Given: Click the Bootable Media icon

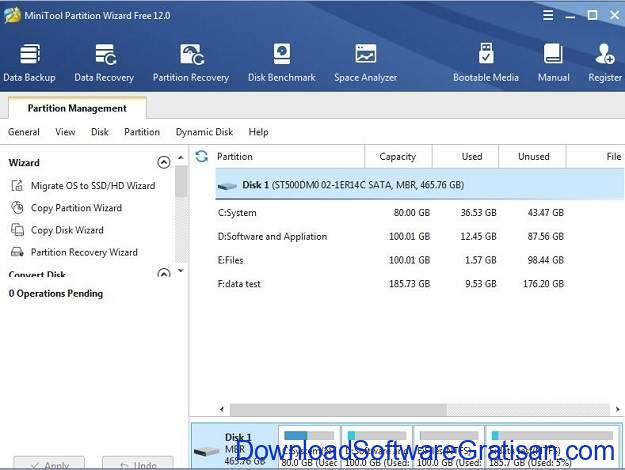Looking at the screenshot, I should point(486,62).
